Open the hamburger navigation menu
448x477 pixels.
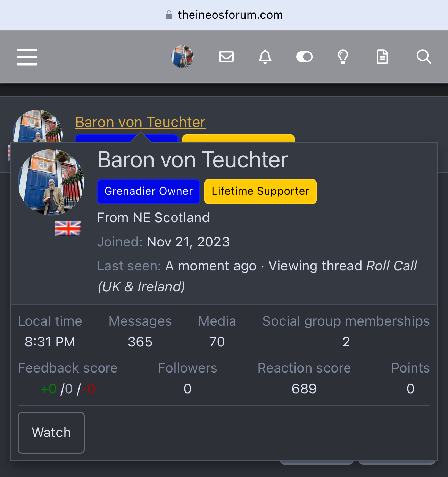pyautogui.click(x=27, y=57)
